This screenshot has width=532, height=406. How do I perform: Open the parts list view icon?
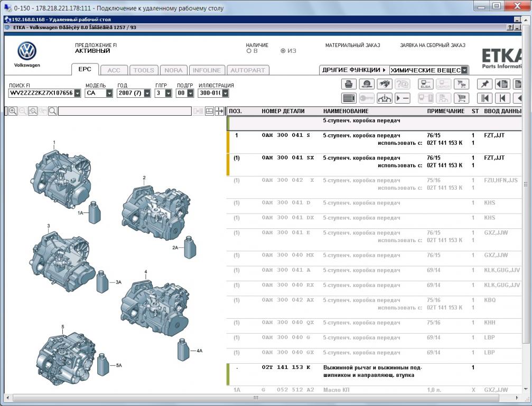tap(349, 98)
